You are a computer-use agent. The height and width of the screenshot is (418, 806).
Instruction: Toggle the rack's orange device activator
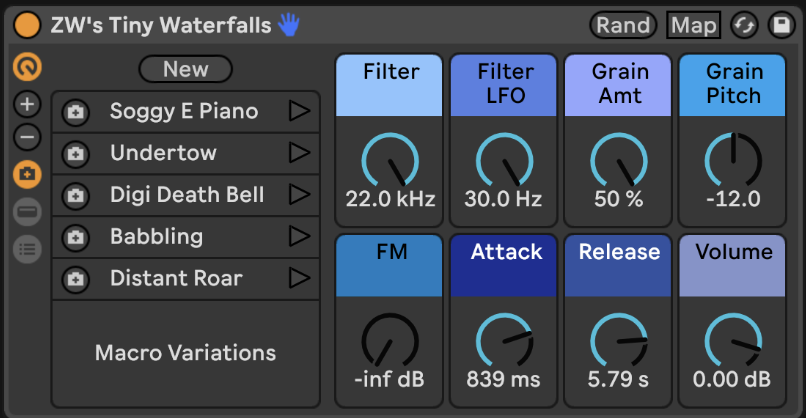click(29, 25)
